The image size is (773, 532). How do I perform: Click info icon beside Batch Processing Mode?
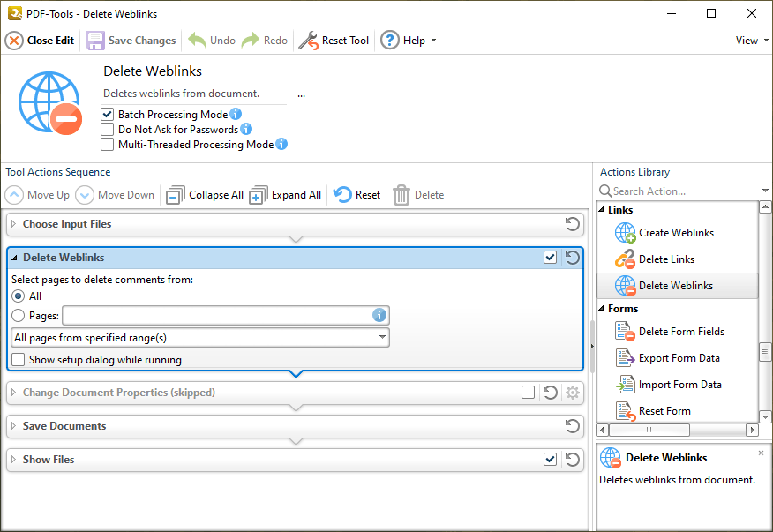[x=236, y=115]
